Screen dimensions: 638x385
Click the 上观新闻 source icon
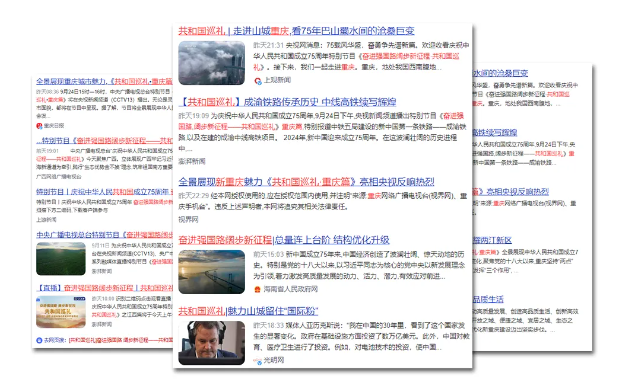[x=258, y=81]
